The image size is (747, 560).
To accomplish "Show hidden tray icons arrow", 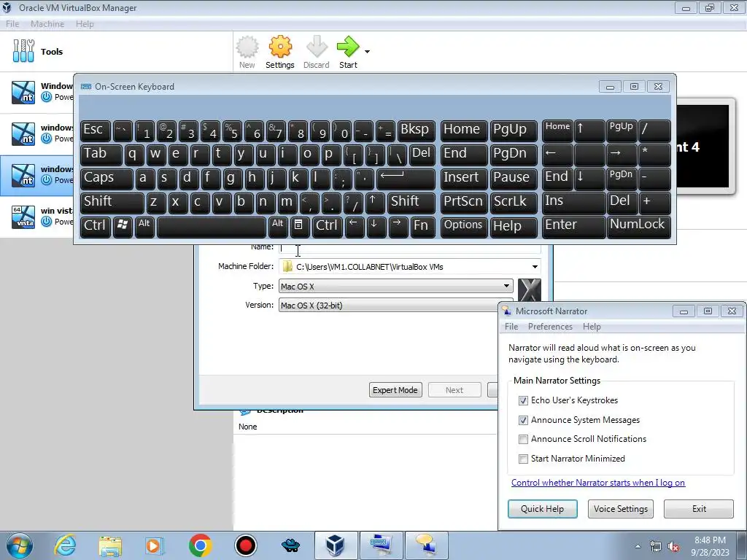I will pos(638,546).
